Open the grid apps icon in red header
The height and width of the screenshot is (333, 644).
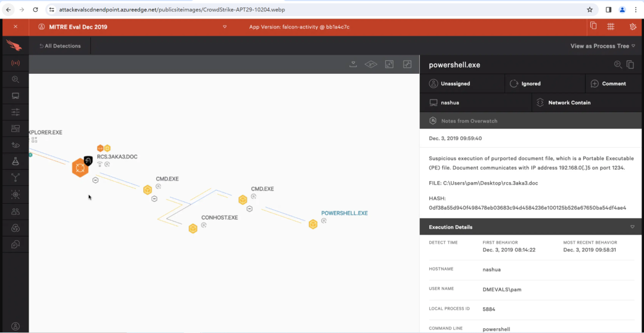coord(611,27)
